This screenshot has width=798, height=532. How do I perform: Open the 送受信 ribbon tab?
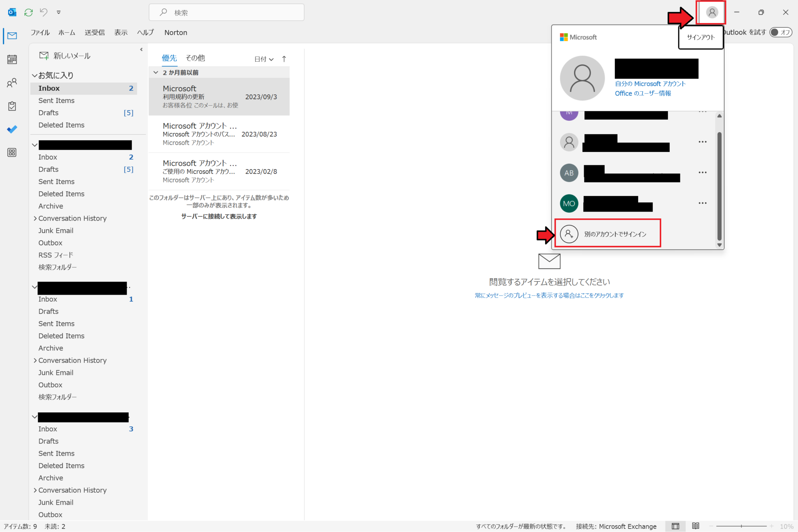(95, 32)
